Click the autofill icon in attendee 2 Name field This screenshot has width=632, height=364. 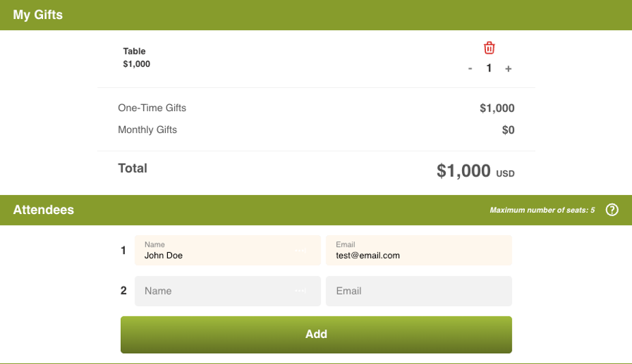click(300, 291)
